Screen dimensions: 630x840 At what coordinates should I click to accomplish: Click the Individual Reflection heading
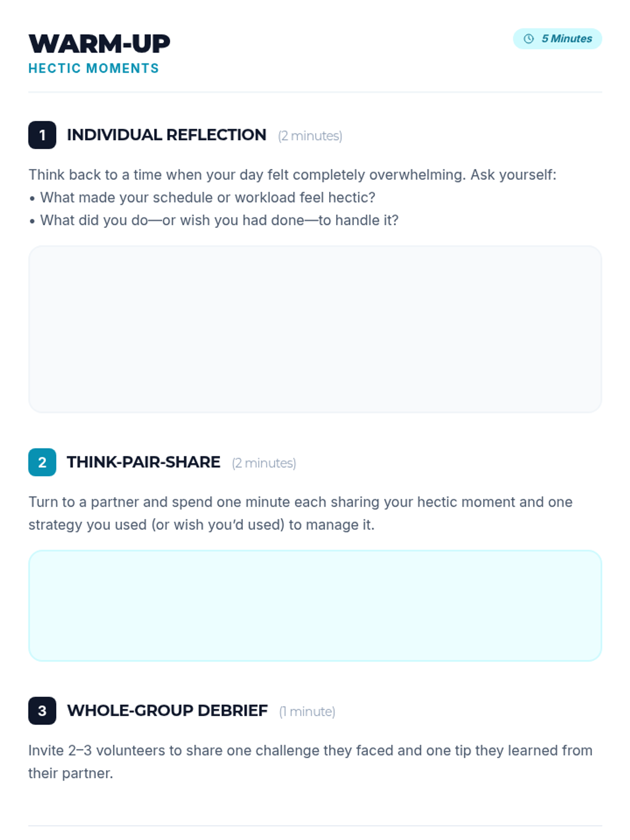[166, 135]
